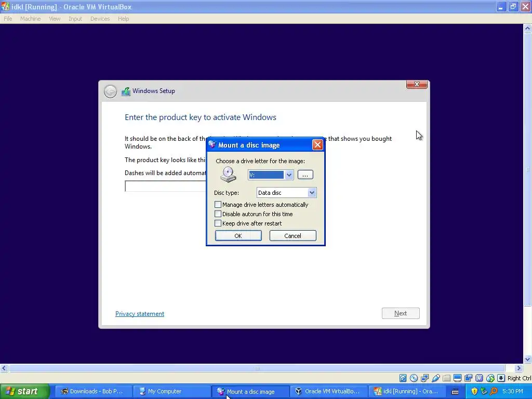Click the keyboard language bar icon
532x399 pixels.
[455, 392]
